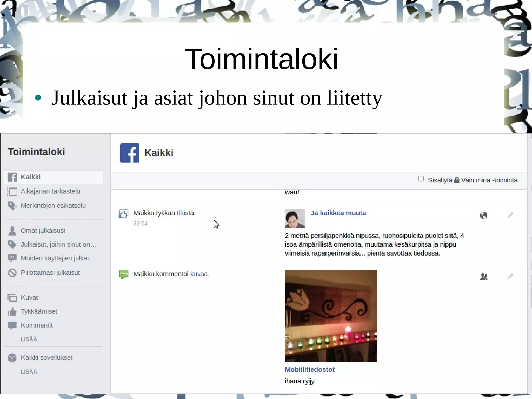Open Muiden käyttäjien julkai… filter

pos(58,258)
